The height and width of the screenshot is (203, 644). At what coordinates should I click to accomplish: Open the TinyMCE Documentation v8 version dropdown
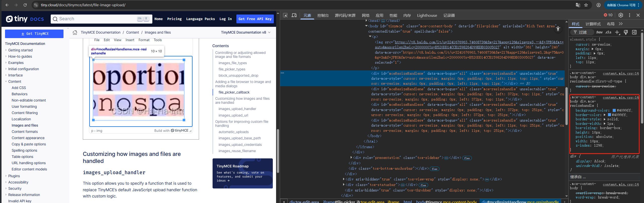pos(246,32)
